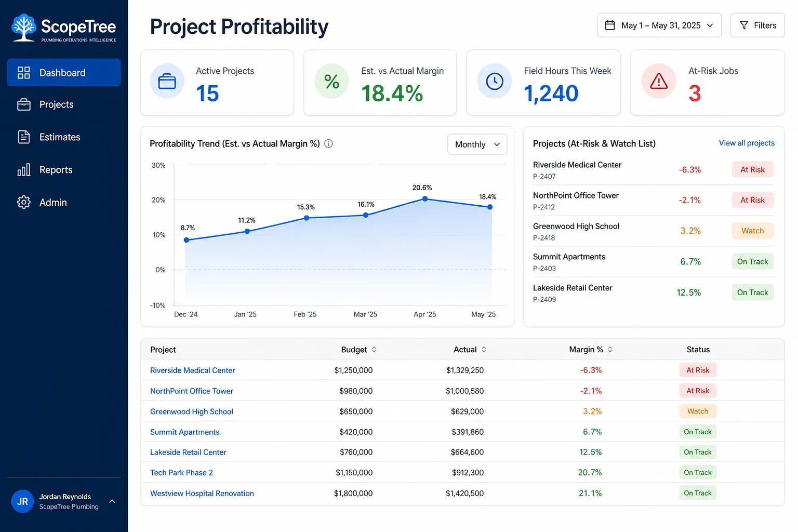Open Riverside Medical Center link in table
This screenshot has height=532, width=798.
coord(192,370)
